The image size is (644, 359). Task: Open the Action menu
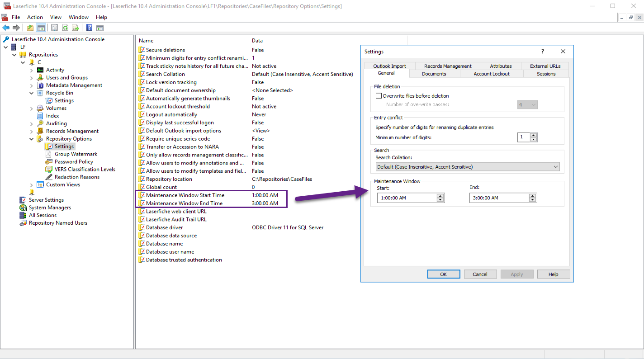click(x=35, y=17)
